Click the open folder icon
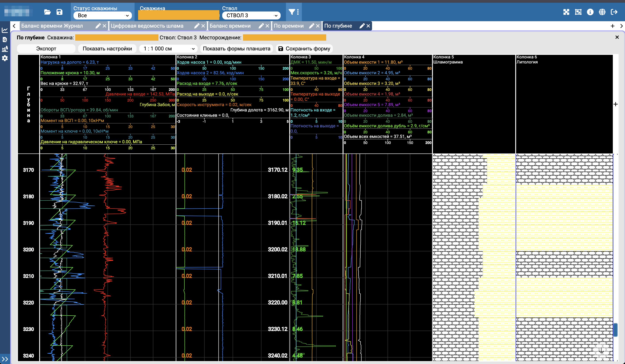Screen dimensions: 625x364 pyautogui.click(x=47, y=12)
